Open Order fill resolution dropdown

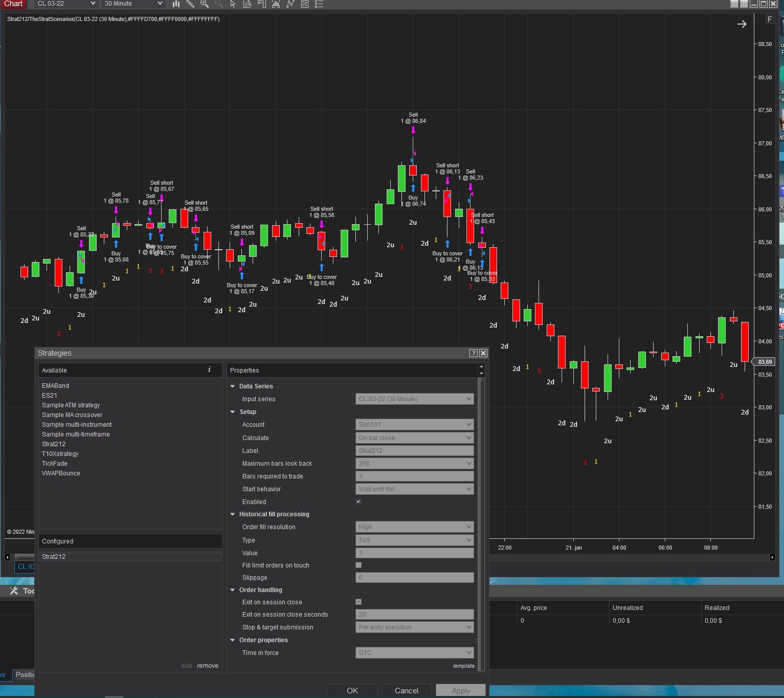point(414,527)
